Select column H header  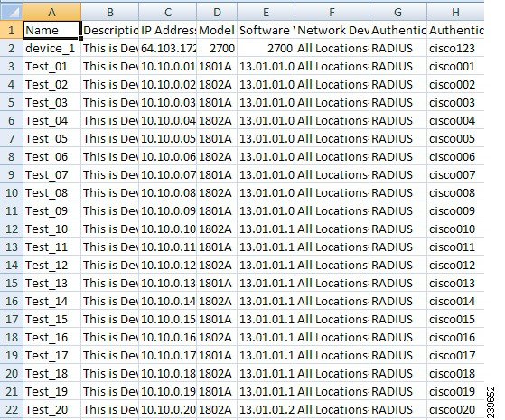455,12
